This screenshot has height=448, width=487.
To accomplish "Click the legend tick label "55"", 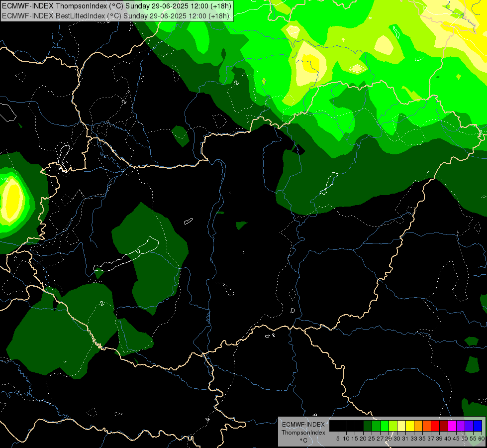I will [473, 439].
